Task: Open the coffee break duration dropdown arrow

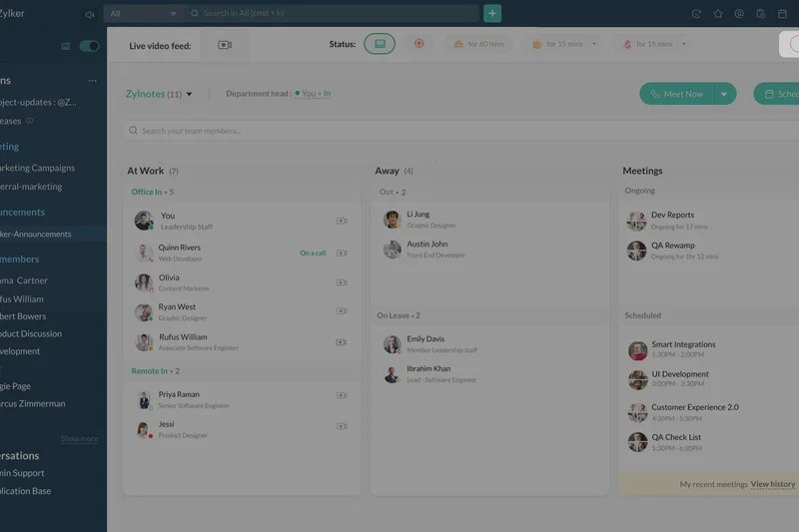Action: click(x=594, y=44)
